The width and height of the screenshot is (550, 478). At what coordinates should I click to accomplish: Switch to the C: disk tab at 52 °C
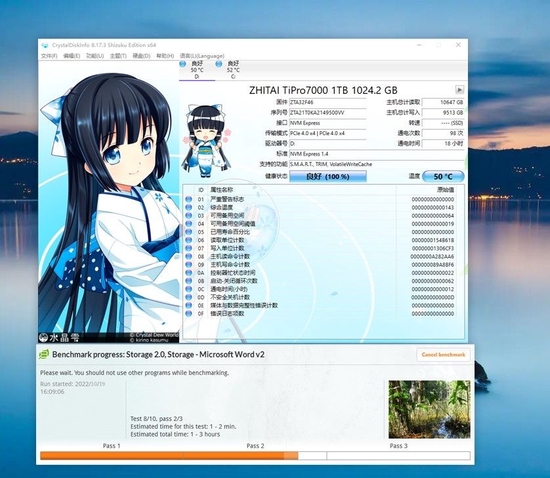pyautogui.click(x=233, y=69)
